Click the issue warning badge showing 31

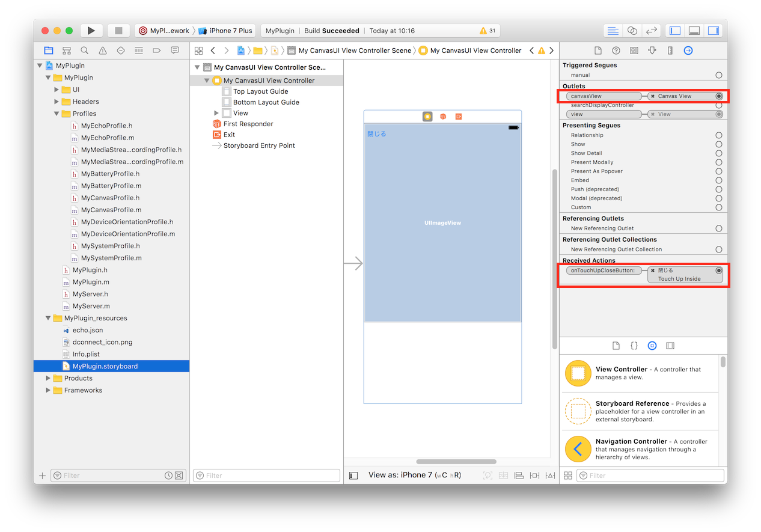pos(487,31)
